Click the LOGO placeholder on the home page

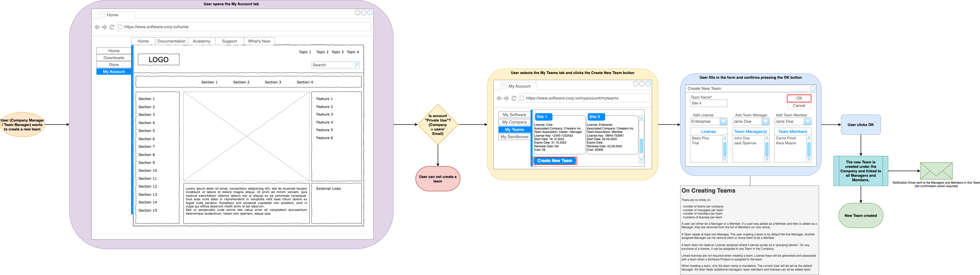159,59
